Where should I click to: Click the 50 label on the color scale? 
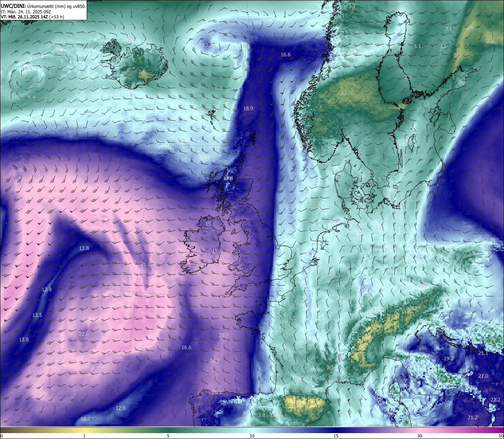[x=500, y=436]
